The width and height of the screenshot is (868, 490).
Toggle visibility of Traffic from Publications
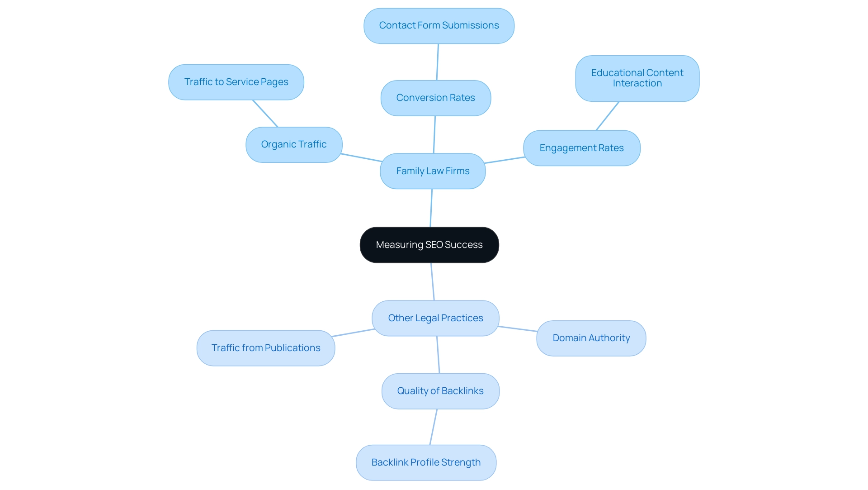tap(266, 347)
